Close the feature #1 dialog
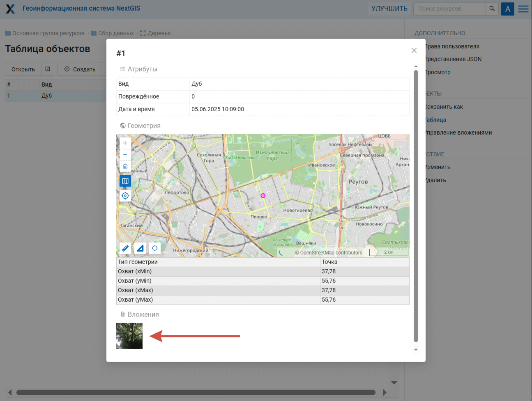The width and height of the screenshot is (532, 401). pyautogui.click(x=414, y=50)
